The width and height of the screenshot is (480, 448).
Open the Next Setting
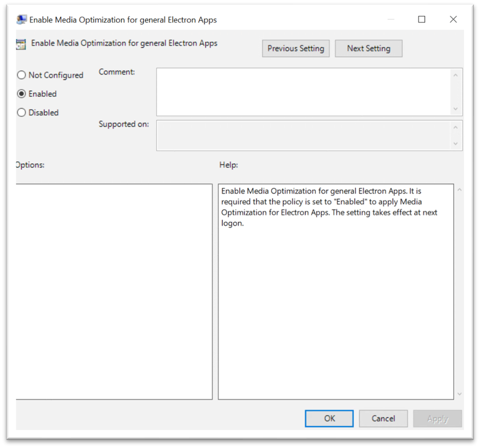click(368, 48)
